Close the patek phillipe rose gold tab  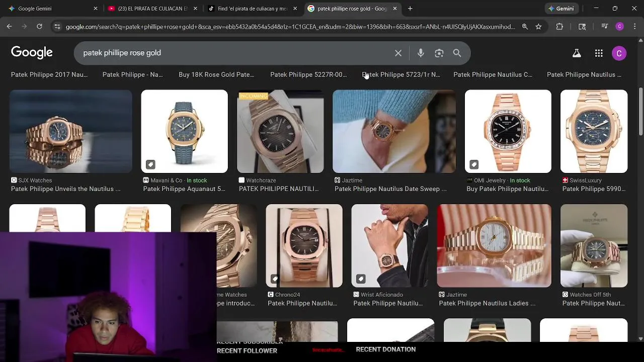(x=395, y=9)
